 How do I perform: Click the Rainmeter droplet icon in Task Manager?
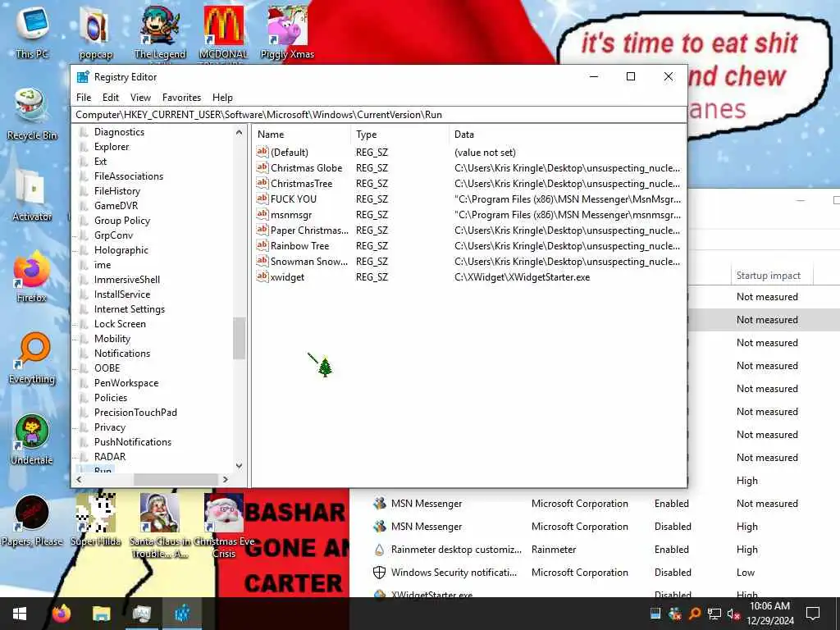point(379,550)
